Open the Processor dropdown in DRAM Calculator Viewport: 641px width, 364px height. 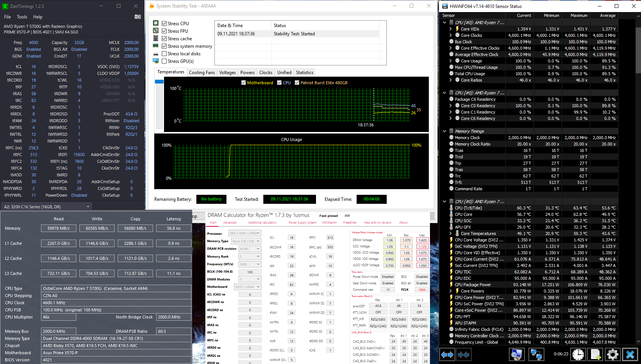point(245,234)
